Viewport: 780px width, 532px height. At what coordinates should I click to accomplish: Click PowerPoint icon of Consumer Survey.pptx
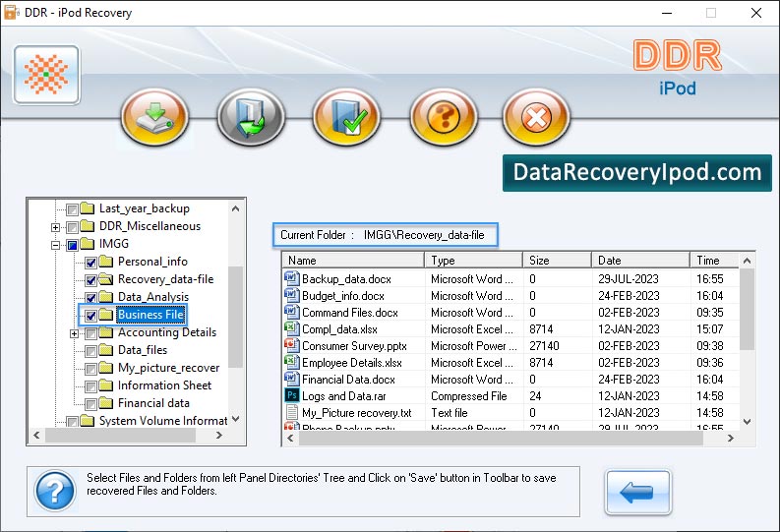(x=291, y=345)
